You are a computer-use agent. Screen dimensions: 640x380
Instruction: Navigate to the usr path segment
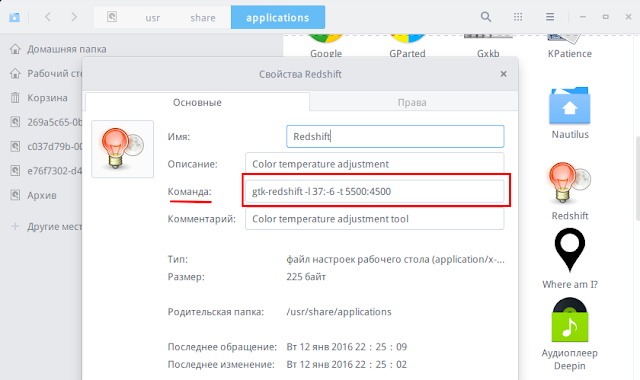pos(153,18)
